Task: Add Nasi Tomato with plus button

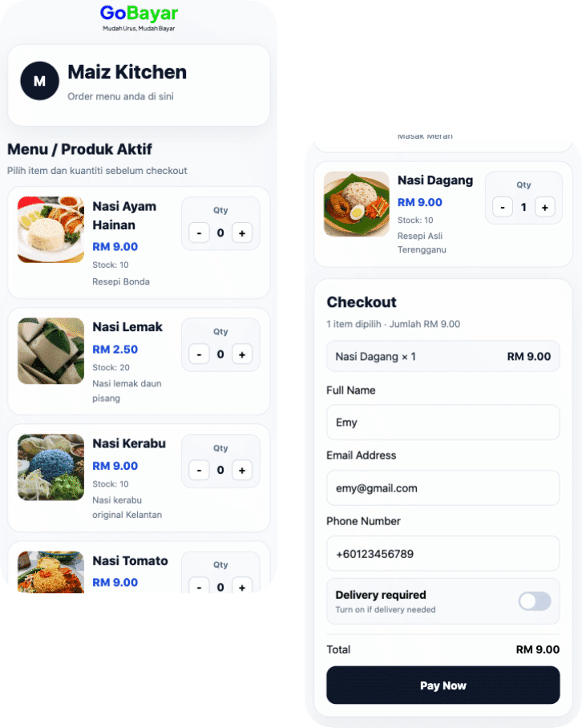Action: coord(242,586)
